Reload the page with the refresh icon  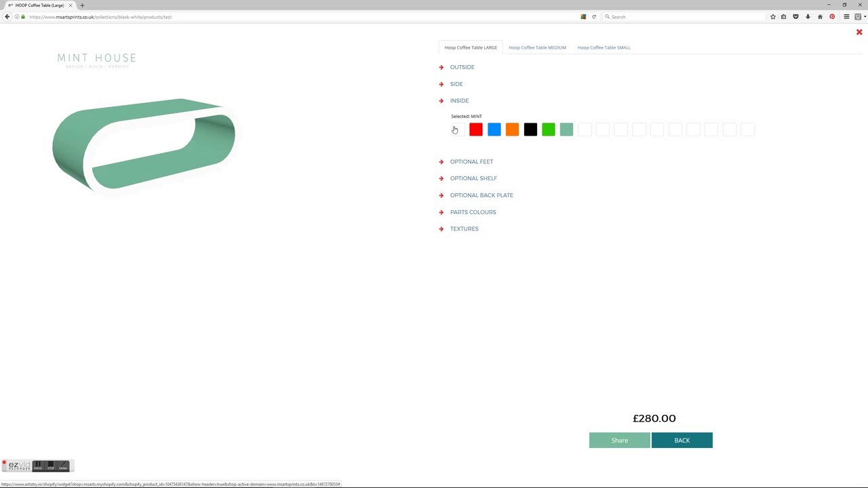(x=594, y=16)
